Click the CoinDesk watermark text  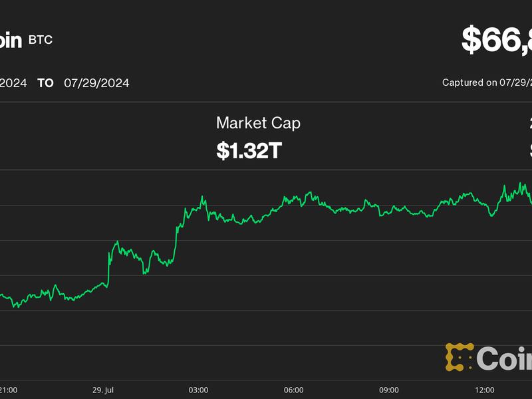click(x=505, y=358)
